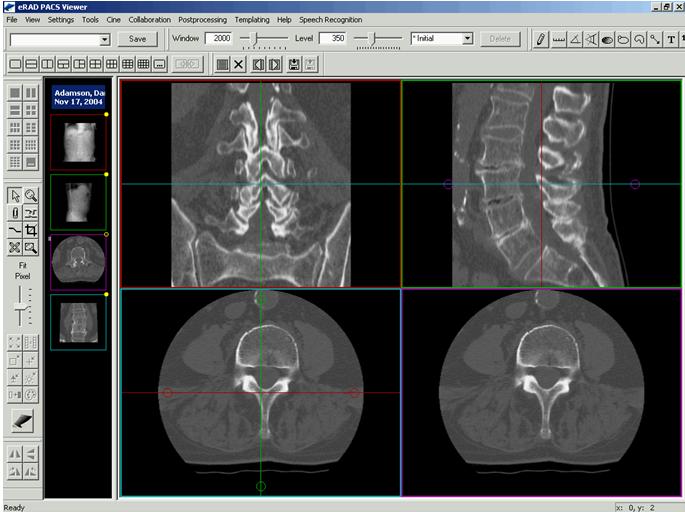Image resolution: width=685 pixels, height=512 pixels.
Task: Activate the magnifying glass zoom tool
Action: click(31, 196)
